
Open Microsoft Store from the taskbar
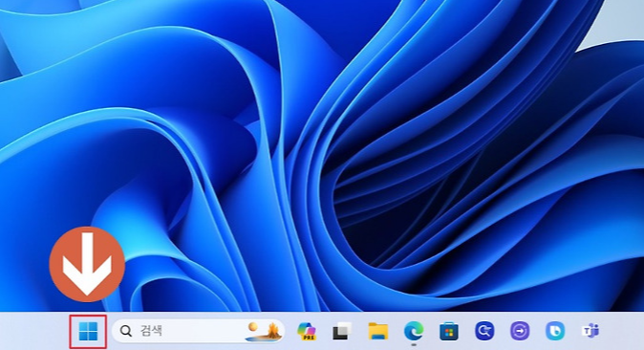[x=449, y=332]
